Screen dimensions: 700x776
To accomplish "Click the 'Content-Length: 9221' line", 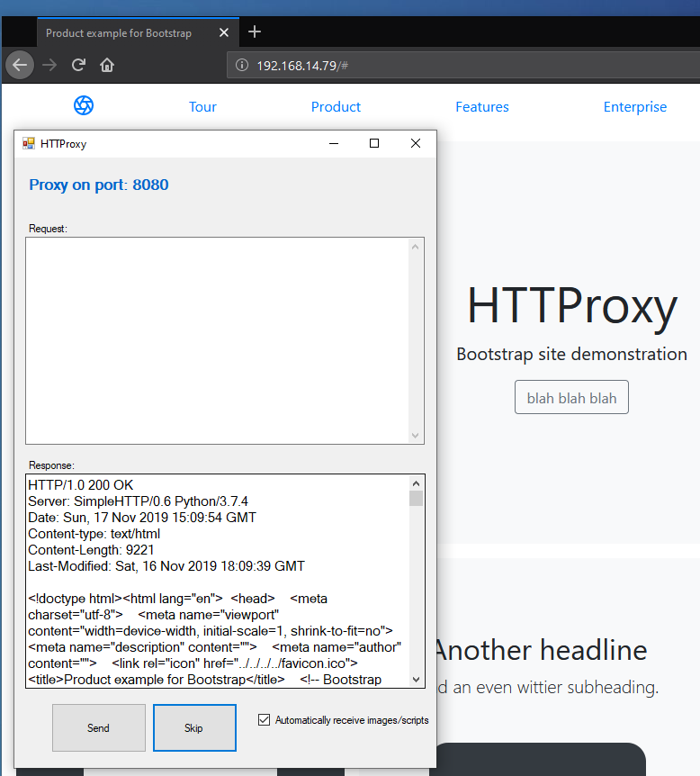I will (91, 550).
